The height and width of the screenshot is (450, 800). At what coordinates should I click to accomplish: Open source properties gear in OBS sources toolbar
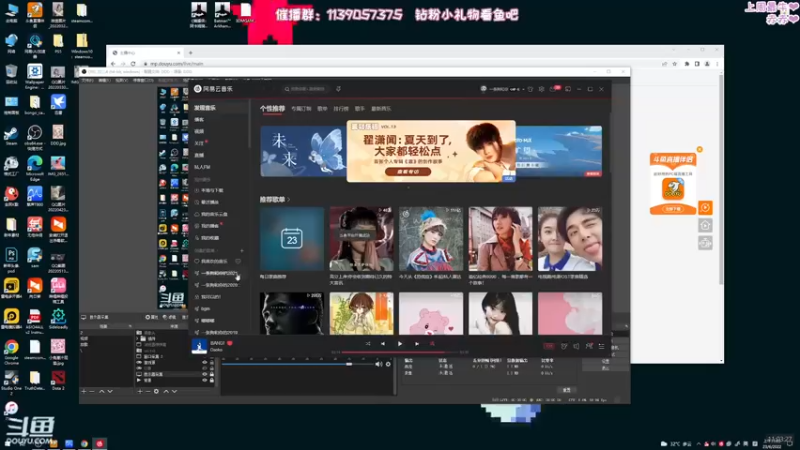pos(156,391)
